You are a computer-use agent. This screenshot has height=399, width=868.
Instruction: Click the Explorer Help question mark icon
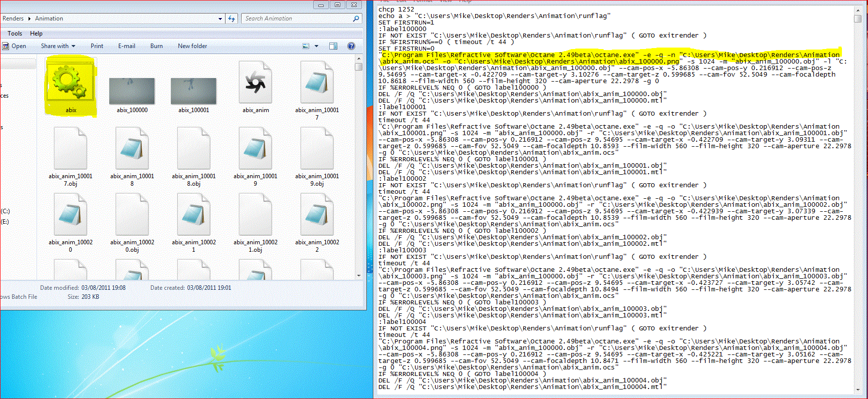(x=351, y=46)
